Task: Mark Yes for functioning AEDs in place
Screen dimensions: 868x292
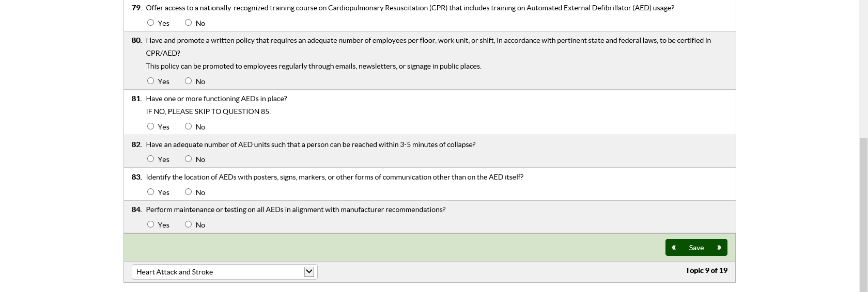Action: click(150, 126)
